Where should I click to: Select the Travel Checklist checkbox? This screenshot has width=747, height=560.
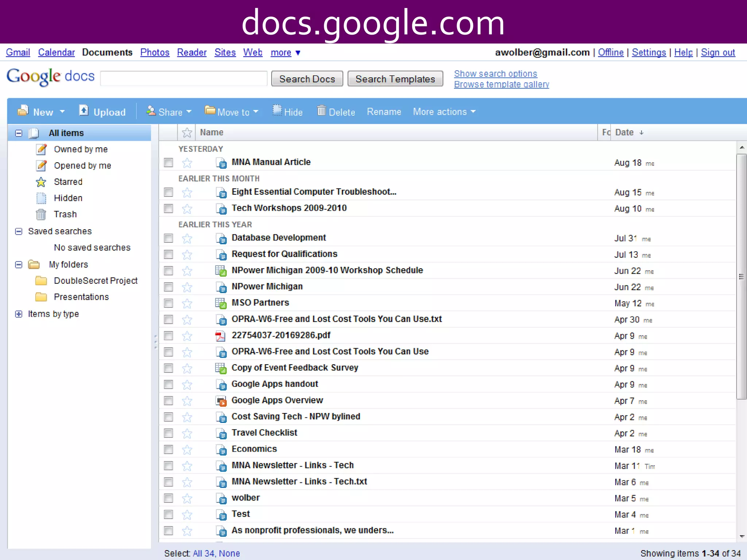pyautogui.click(x=168, y=433)
